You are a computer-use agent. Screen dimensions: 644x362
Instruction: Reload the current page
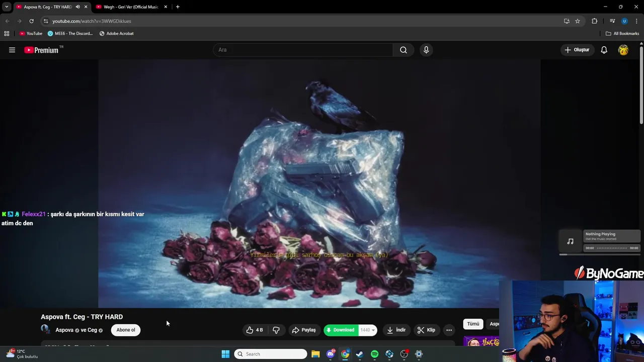click(31, 21)
